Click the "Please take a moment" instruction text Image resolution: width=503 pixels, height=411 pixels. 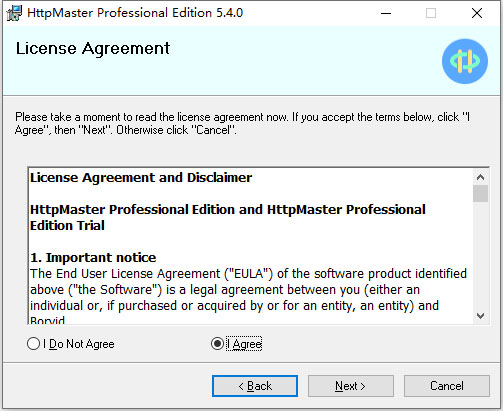(242, 123)
